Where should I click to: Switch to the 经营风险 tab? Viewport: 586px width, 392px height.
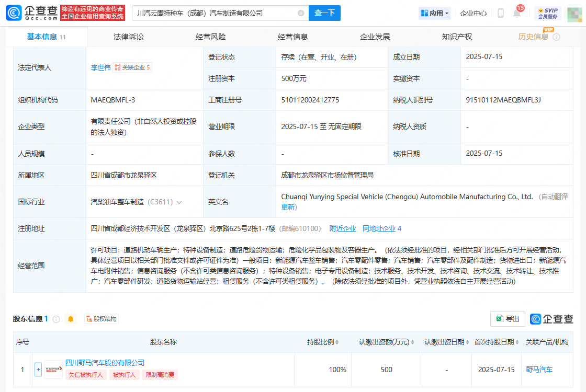(x=210, y=37)
